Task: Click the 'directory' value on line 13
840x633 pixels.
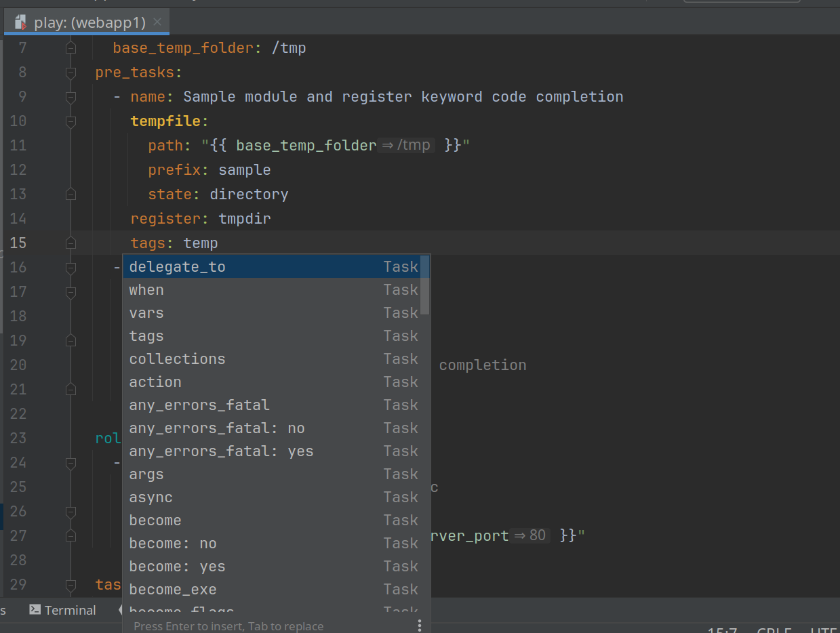Action: 249,195
